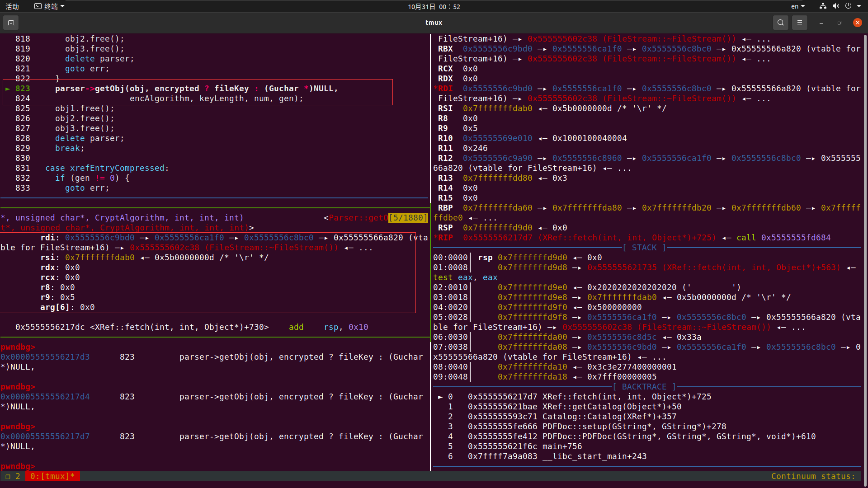
Task: Click the rsi argument line
Action: click(x=155, y=258)
